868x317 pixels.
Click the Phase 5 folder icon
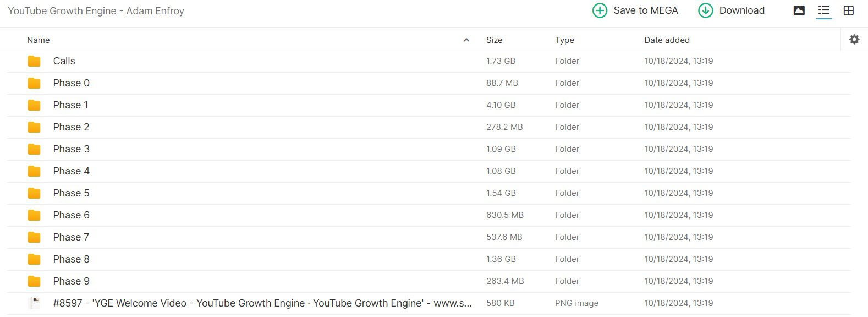34,193
